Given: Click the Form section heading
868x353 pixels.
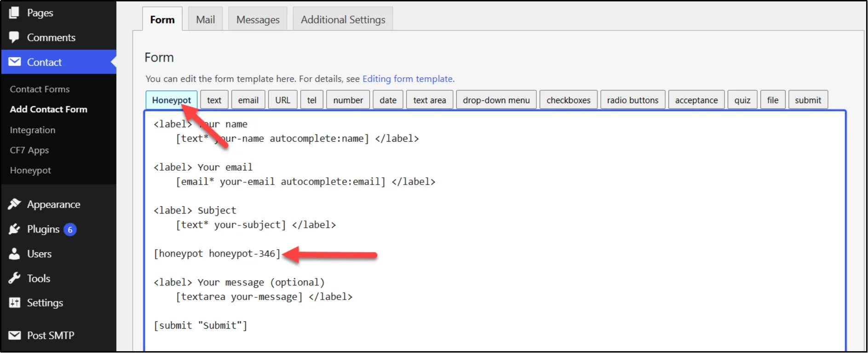Looking at the screenshot, I should tap(159, 57).
